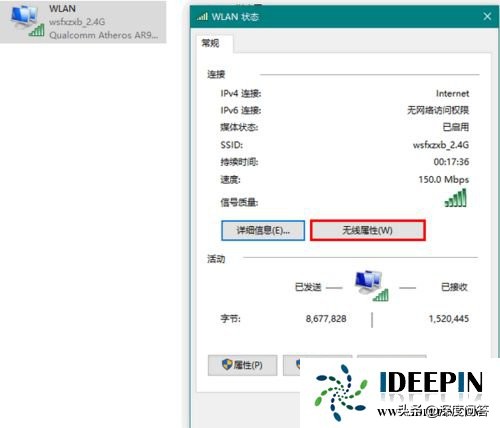500x428 pixels.
Task: Click the sent bytes 8,677,828
Action: (326, 319)
